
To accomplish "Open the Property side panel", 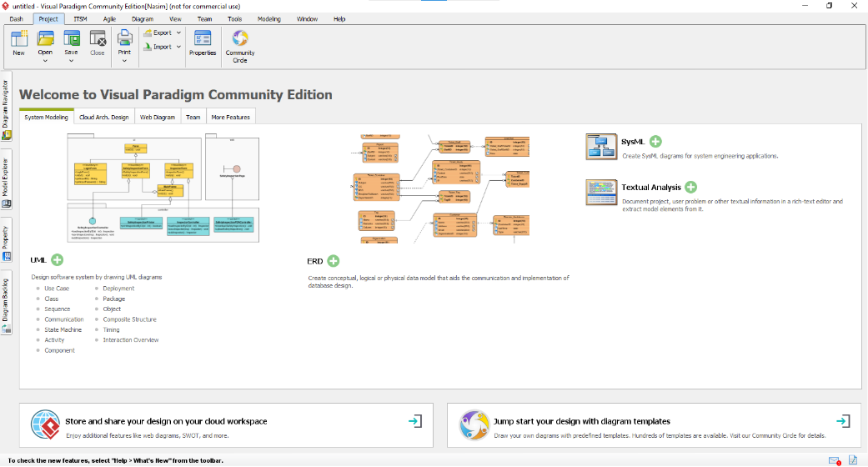I will point(6,242).
